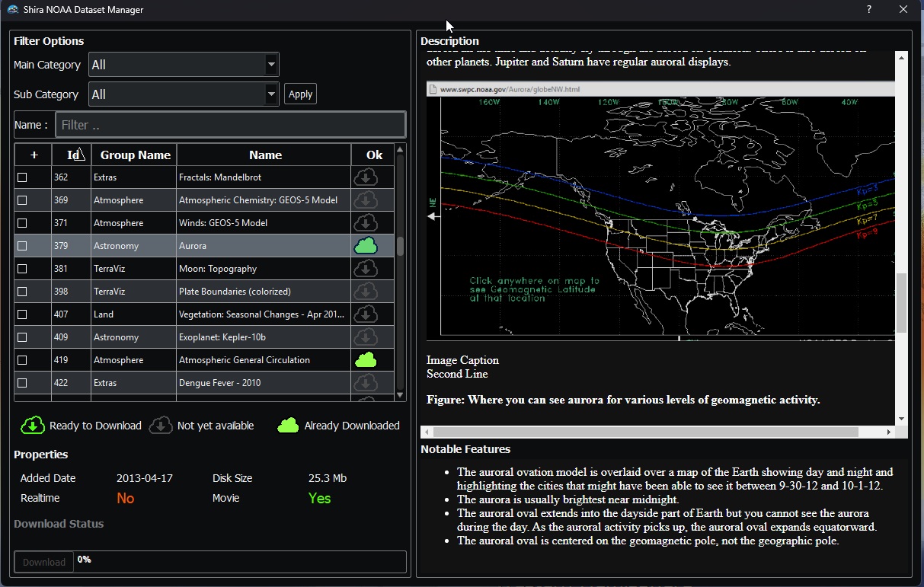The width and height of the screenshot is (924, 587).
Task: Click the Id cell 398
Action: coord(71,292)
